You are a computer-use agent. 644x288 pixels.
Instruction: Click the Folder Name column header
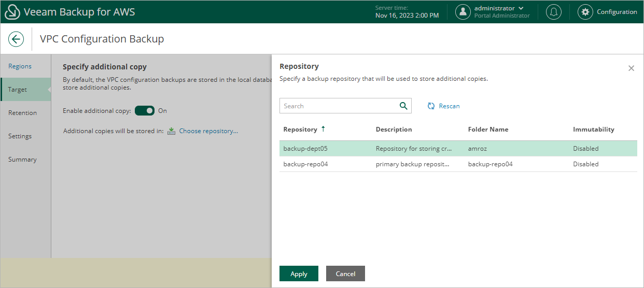(x=488, y=129)
